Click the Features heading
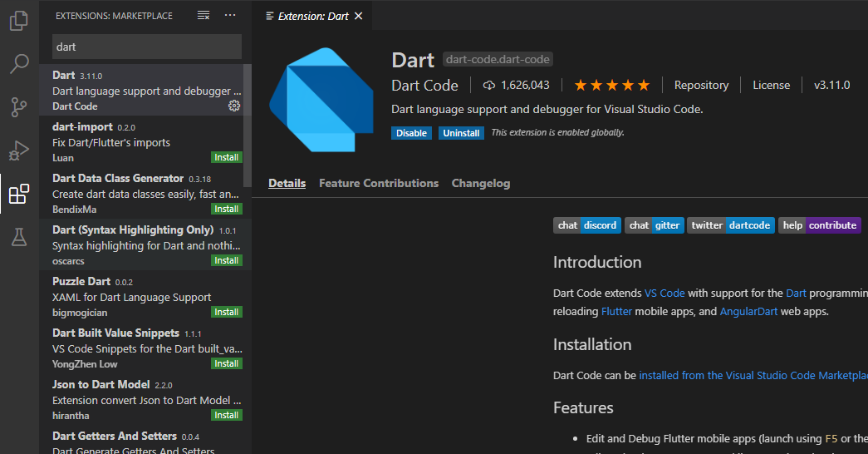Viewport: 868px width, 454px height. click(x=583, y=407)
